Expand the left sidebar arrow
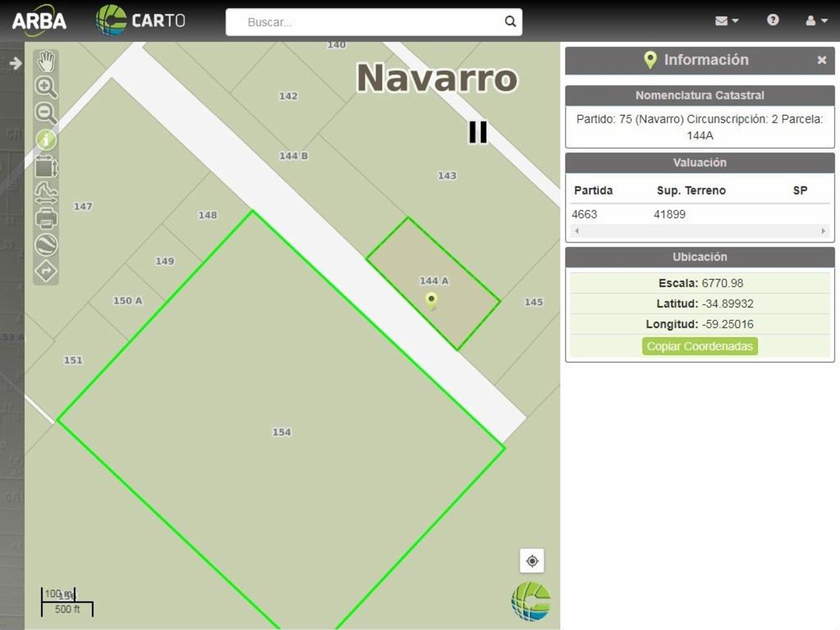 [15, 64]
